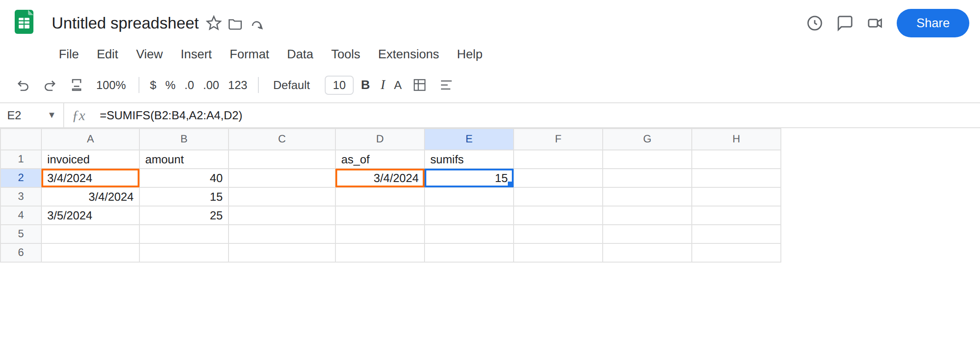
Task: Click the blue Share button
Action: pyautogui.click(x=933, y=23)
